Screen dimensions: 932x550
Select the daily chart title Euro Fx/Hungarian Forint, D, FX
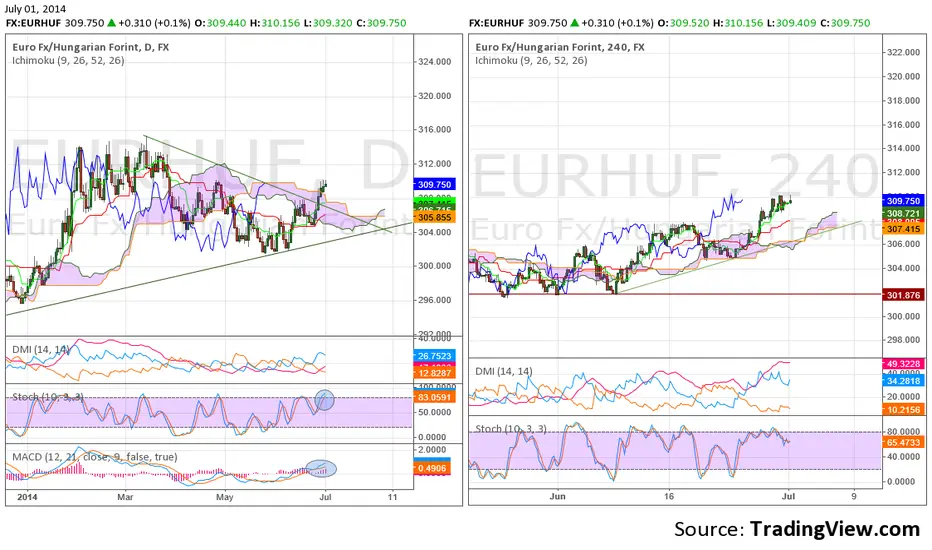[x=90, y=47]
